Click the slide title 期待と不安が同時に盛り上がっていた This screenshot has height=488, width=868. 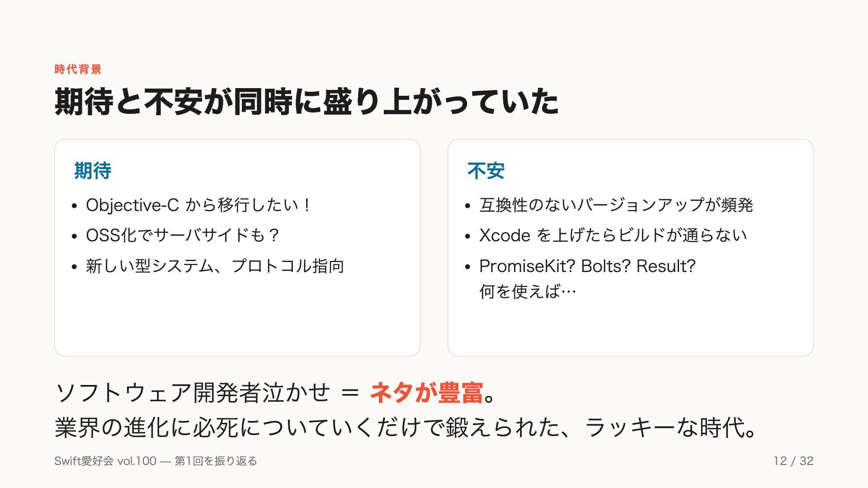click(x=307, y=102)
